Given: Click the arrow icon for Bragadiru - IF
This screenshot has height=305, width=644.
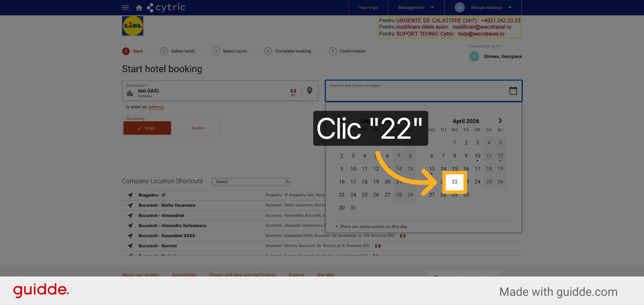Looking at the screenshot, I should coord(130,195).
